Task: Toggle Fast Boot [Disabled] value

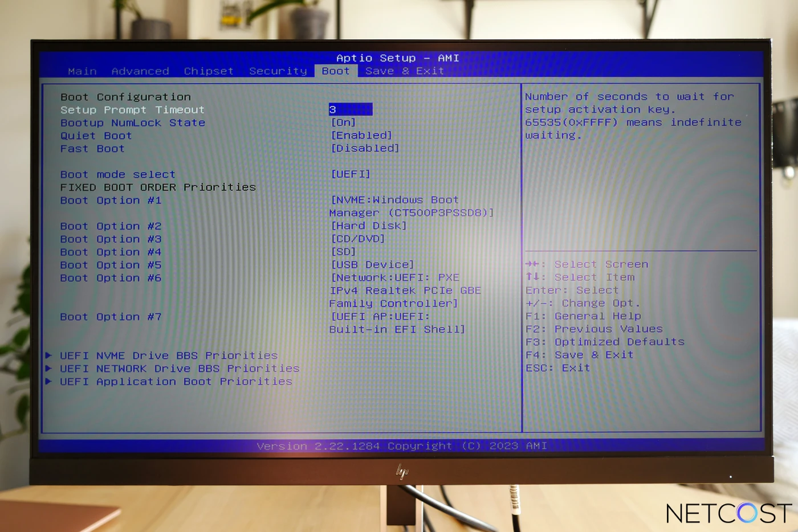Action: coord(365,148)
